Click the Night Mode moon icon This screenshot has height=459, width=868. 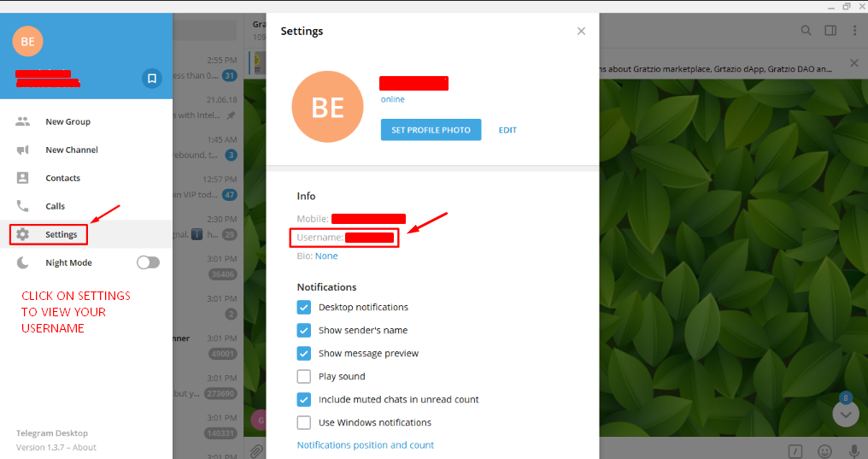(x=23, y=262)
